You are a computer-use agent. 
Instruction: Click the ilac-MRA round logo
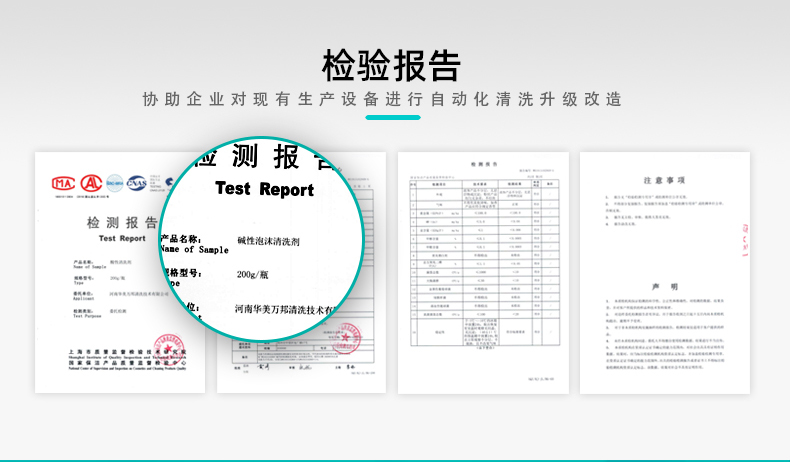114,183
